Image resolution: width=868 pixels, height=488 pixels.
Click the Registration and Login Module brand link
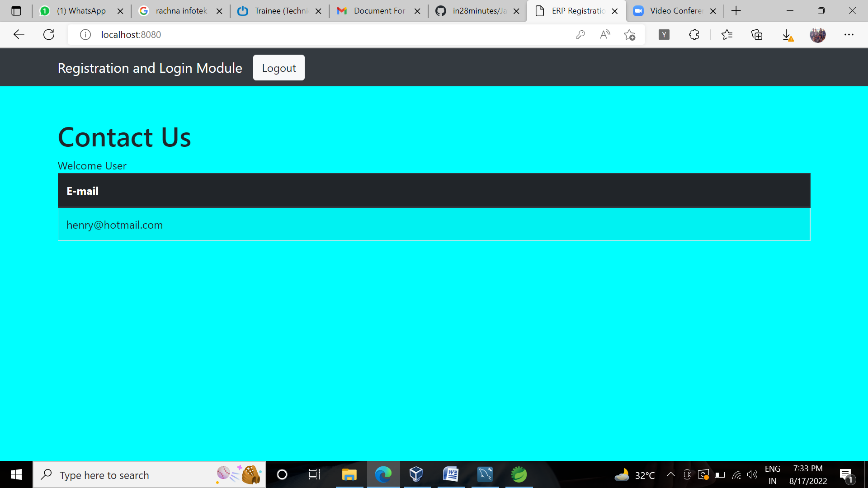coord(150,68)
